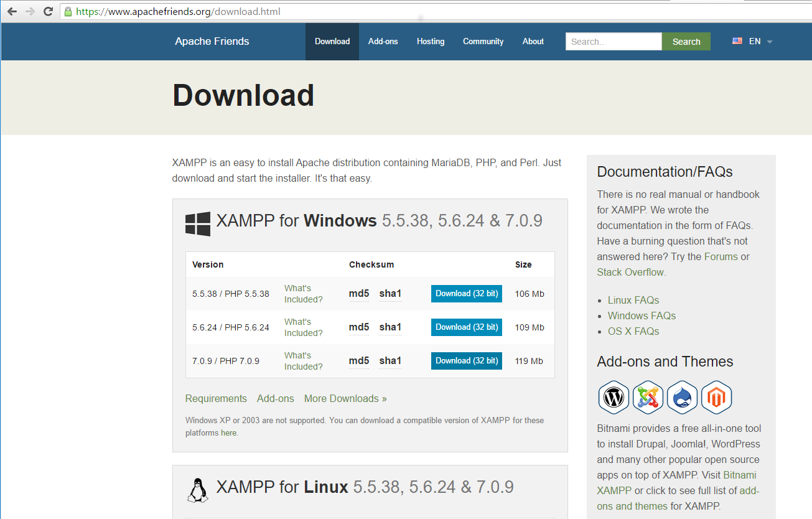Show md5 checksum for 5.5.38

tap(359, 294)
